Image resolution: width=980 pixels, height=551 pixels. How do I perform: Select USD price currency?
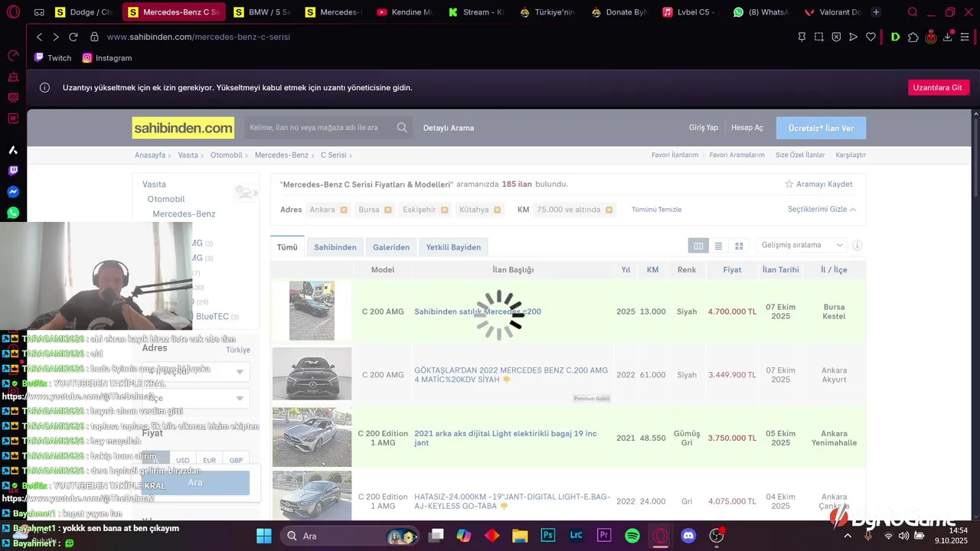click(x=182, y=461)
